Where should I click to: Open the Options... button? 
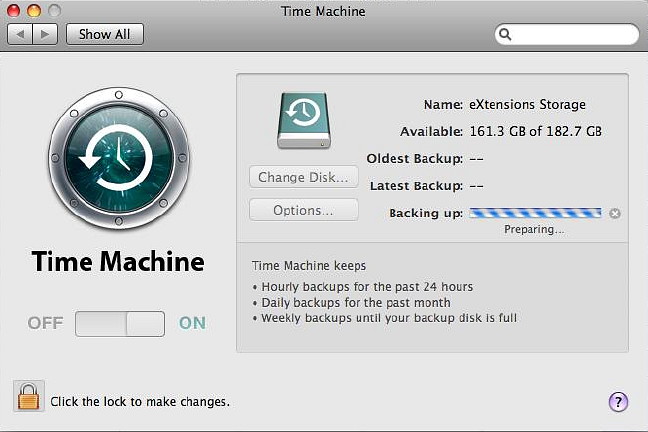click(x=303, y=210)
